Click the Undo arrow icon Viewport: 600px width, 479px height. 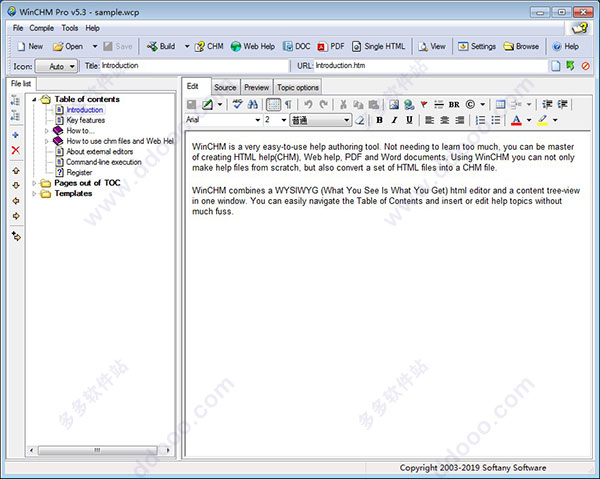coord(308,104)
